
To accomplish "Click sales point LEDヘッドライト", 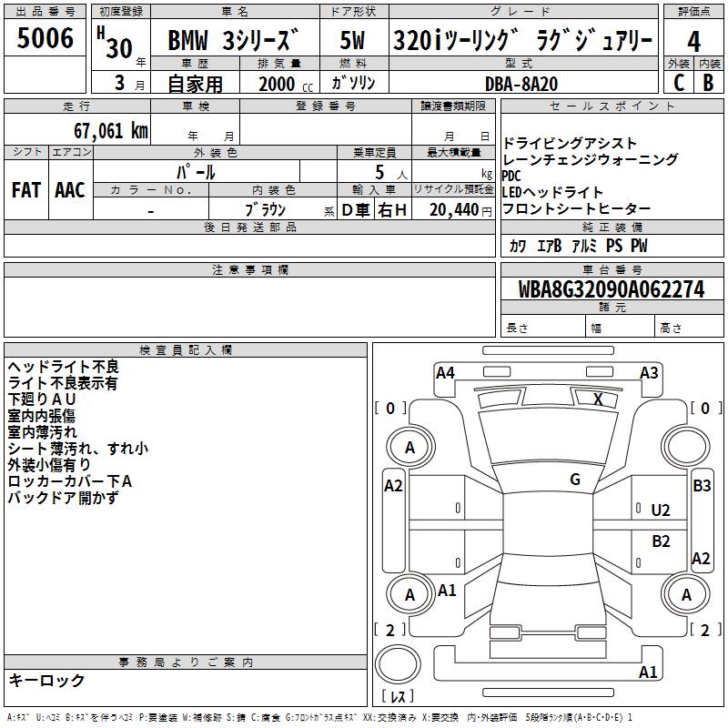I will [552, 192].
